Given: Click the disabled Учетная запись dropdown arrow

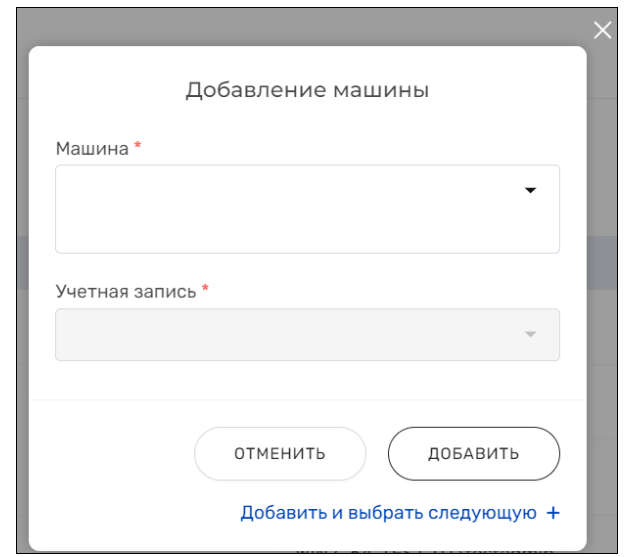Looking at the screenshot, I should point(531,334).
